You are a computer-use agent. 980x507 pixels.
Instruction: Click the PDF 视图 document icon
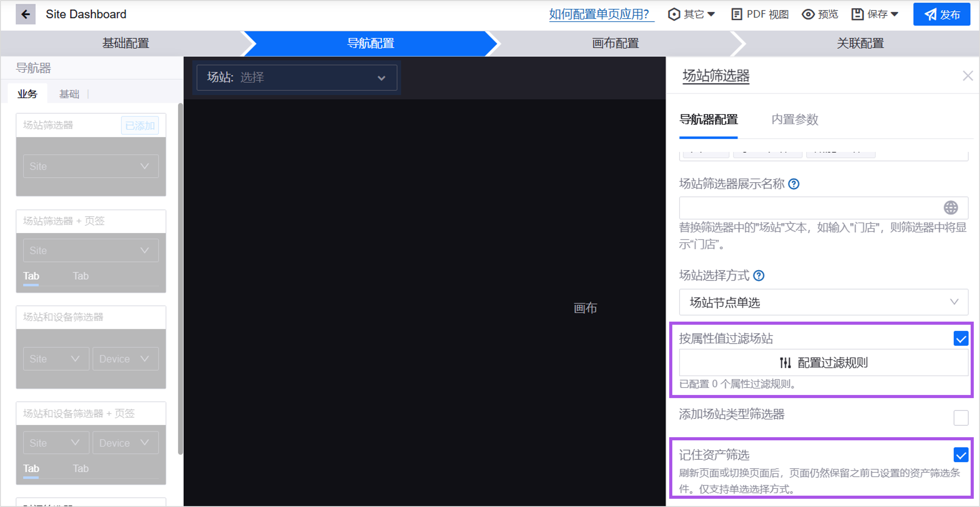click(x=737, y=14)
